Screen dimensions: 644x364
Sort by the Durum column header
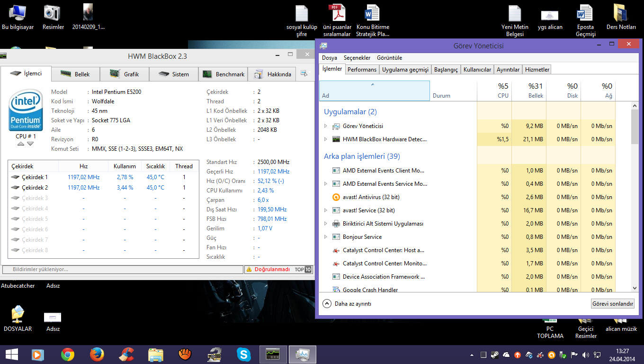(x=454, y=91)
